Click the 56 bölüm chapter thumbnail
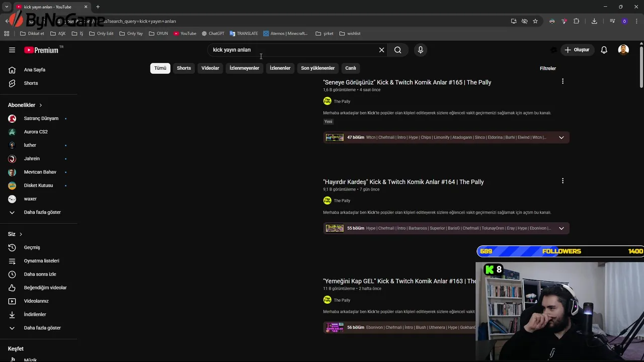This screenshot has width=644, height=362. coord(335,327)
